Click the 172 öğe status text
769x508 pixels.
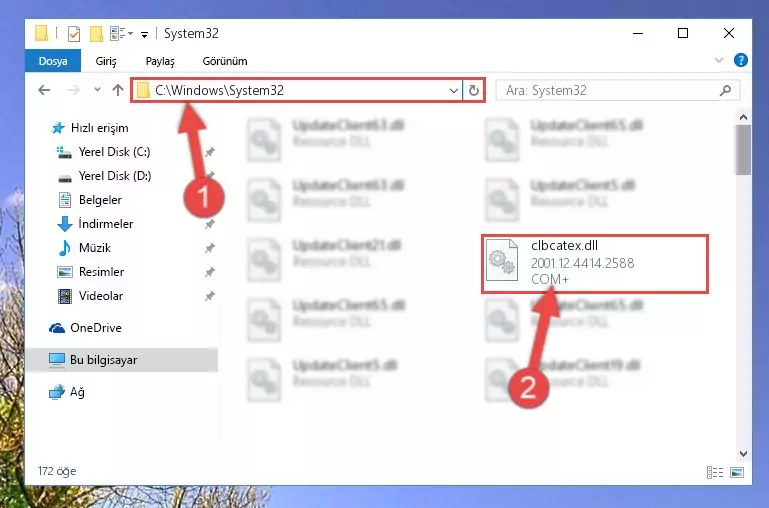click(57, 471)
